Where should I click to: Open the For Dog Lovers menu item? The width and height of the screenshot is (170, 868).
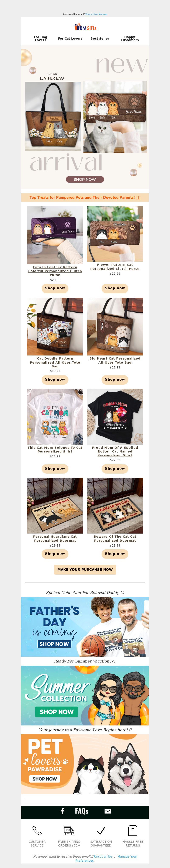(40, 39)
